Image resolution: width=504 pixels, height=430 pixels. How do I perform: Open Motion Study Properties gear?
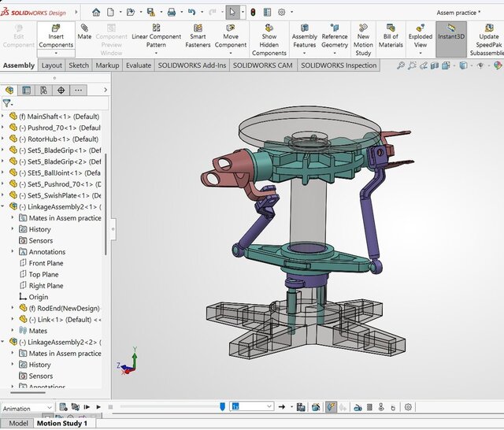(x=408, y=407)
